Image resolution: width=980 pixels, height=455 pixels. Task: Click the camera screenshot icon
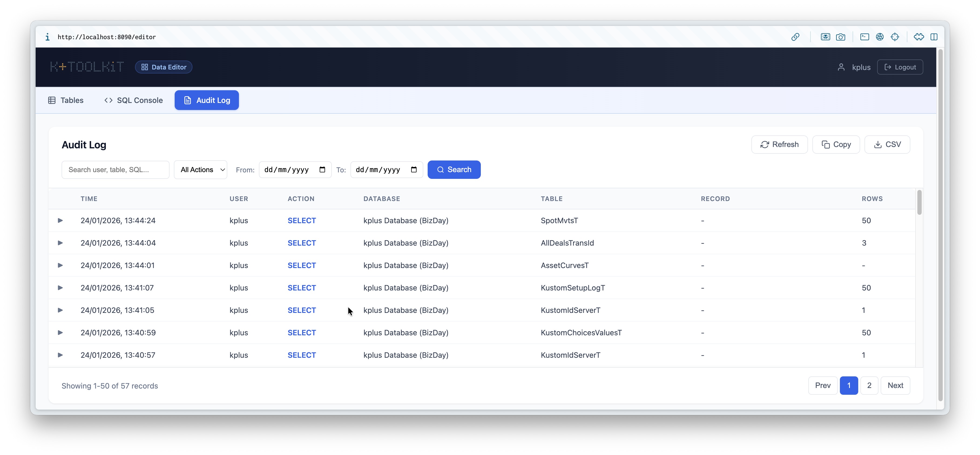pyautogui.click(x=840, y=37)
